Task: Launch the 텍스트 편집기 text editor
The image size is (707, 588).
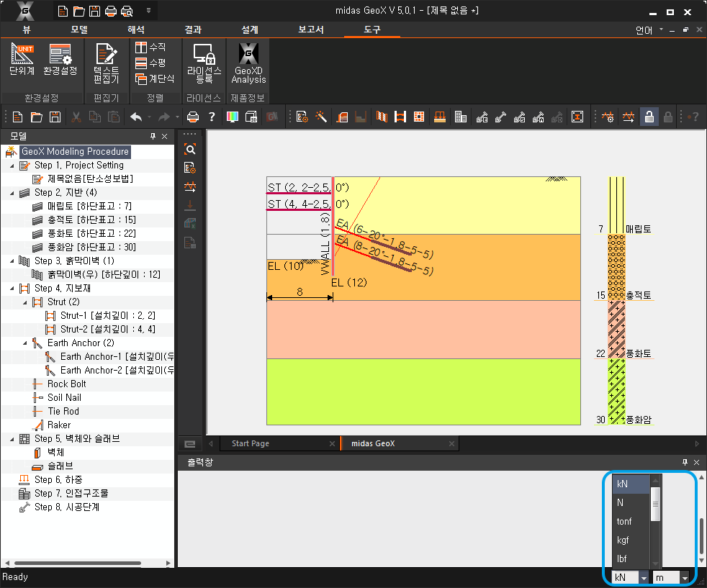Action: click(106, 63)
